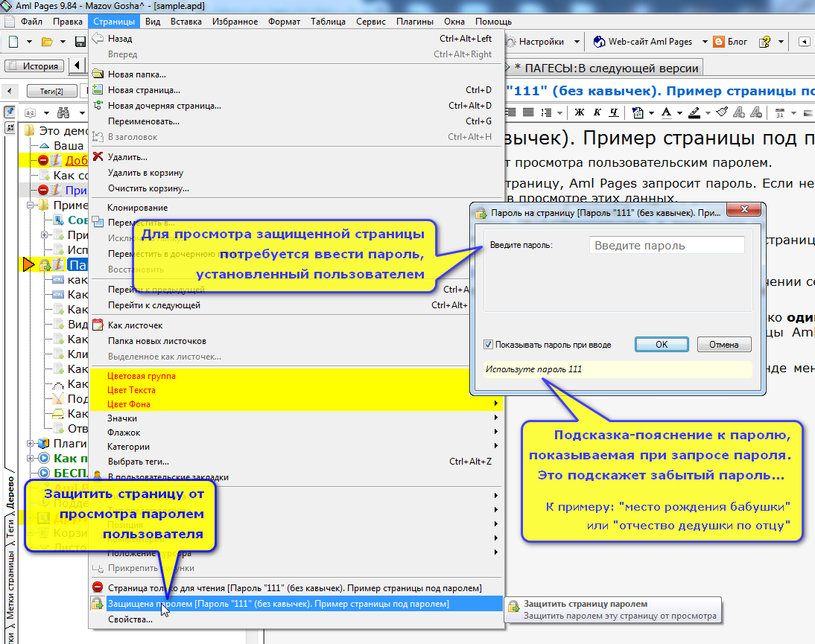
Task: Select Как листочек menu entry
Action: pyautogui.click(x=280, y=325)
